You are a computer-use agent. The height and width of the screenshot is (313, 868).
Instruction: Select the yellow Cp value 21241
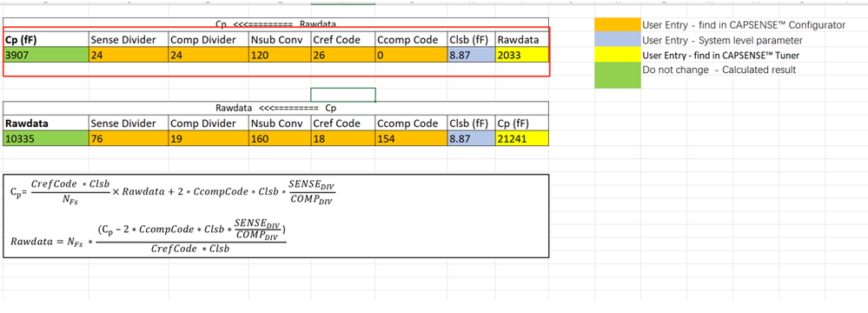[522, 138]
